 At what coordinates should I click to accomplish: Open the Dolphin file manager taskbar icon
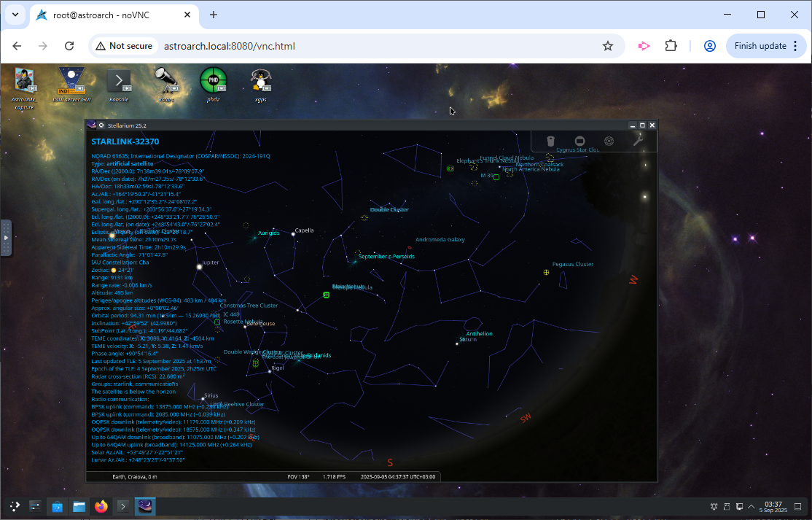79,506
